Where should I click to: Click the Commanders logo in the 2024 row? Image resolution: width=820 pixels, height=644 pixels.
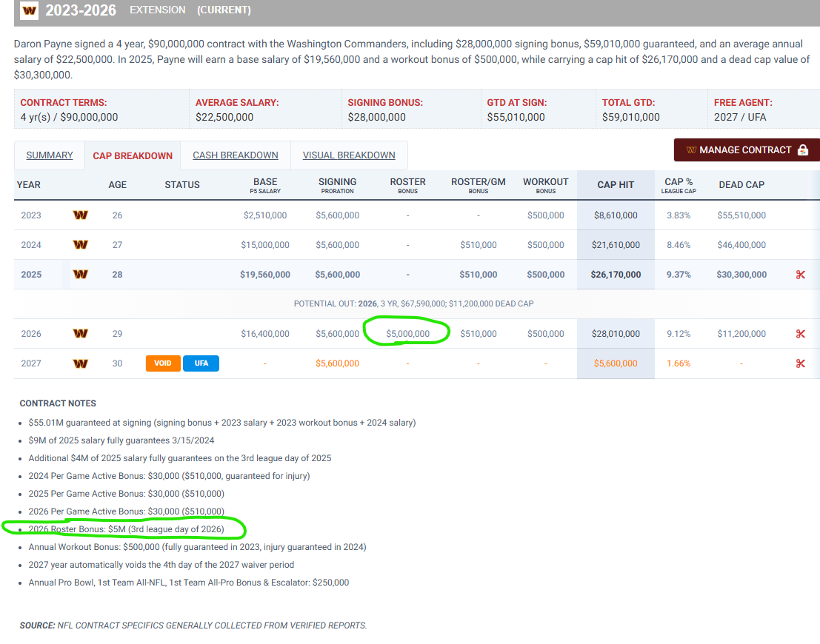[80, 244]
